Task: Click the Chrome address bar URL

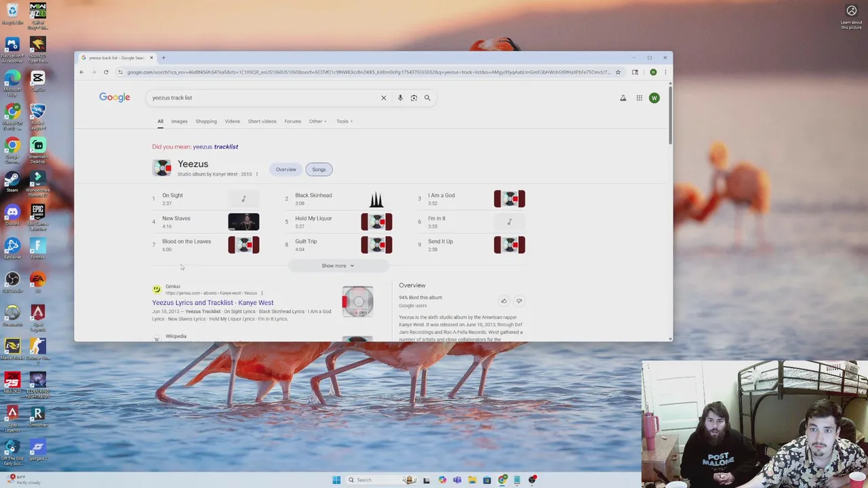Action: pyautogui.click(x=369, y=72)
